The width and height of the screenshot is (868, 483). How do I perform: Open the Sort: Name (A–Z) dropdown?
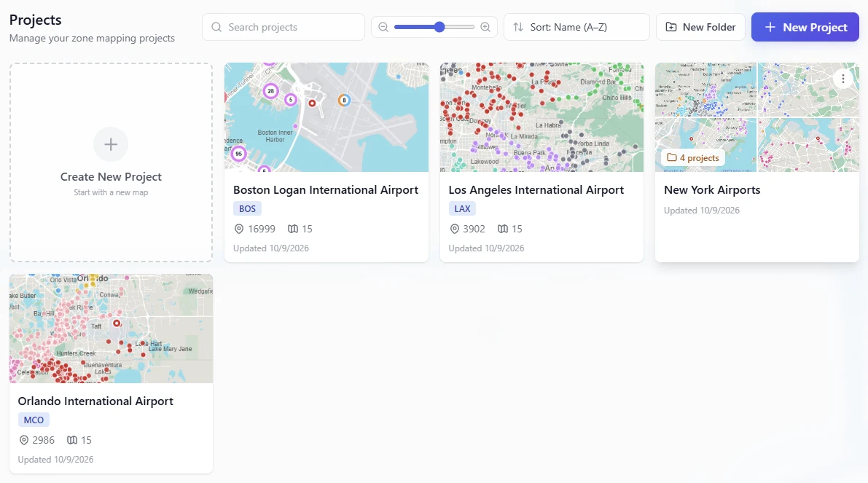pos(576,27)
